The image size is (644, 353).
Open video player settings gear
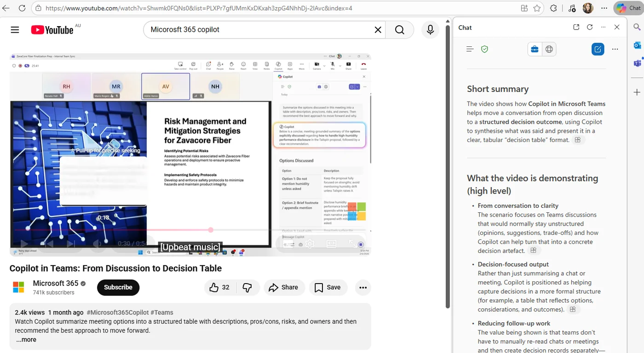point(310,244)
